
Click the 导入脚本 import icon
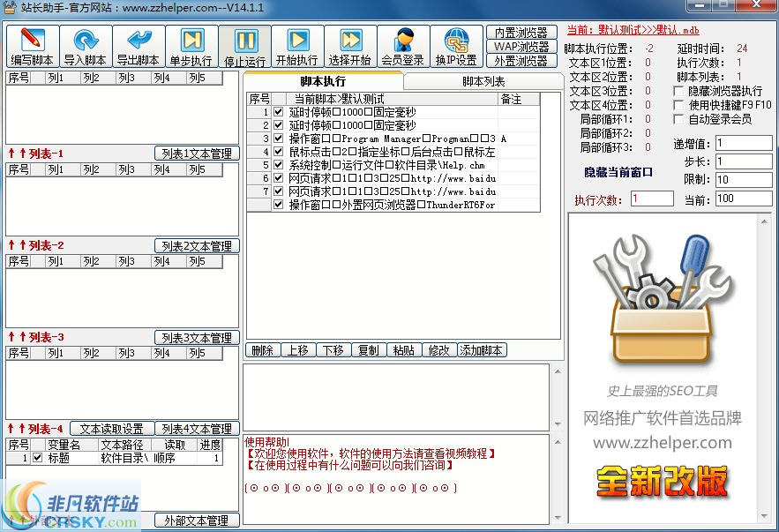click(86, 46)
